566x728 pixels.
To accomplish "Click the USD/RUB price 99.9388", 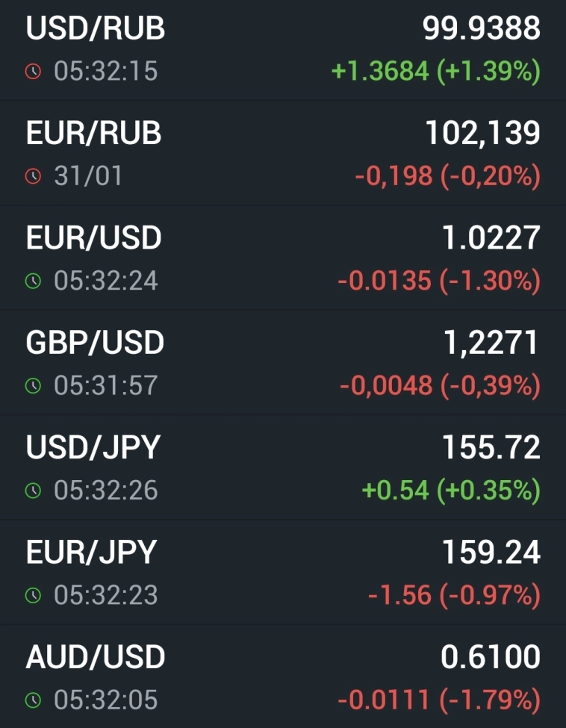I will [481, 29].
